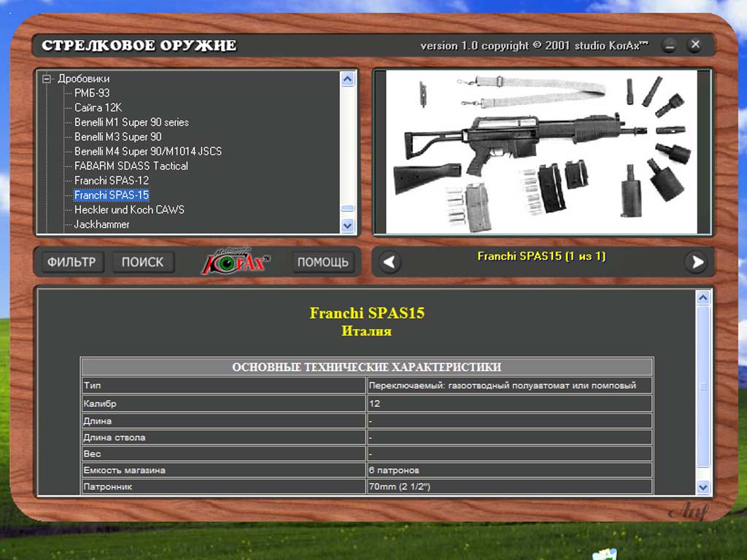Click the description panel scrollbar thumb

[x=703, y=386]
